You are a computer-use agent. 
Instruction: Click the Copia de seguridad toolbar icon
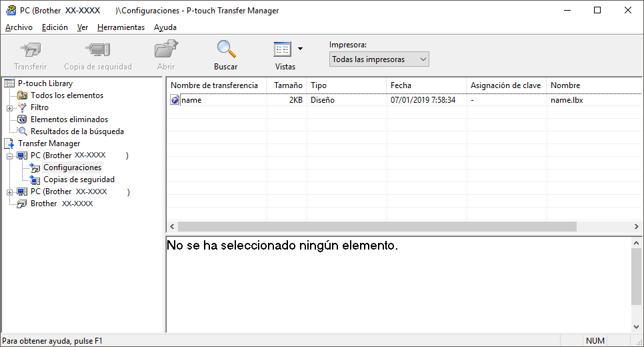coord(98,50)
